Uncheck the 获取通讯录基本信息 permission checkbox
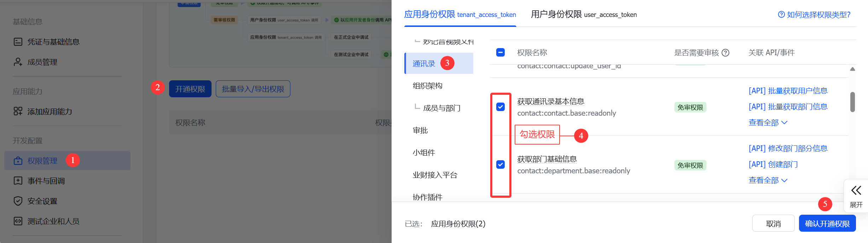This screenshot has width=868, height=243. 500,107
